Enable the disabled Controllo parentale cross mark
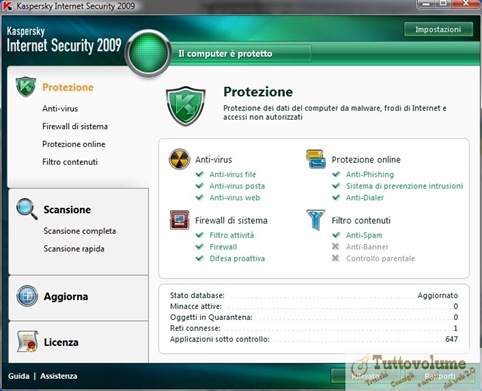Screen dimensions: 482x391 pos(336,258)
